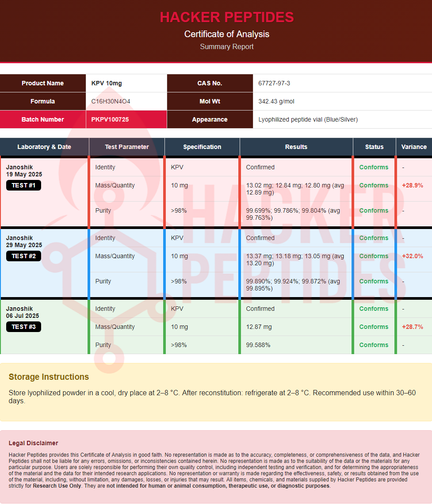Click the Batch Number label cell

point(43,119)
